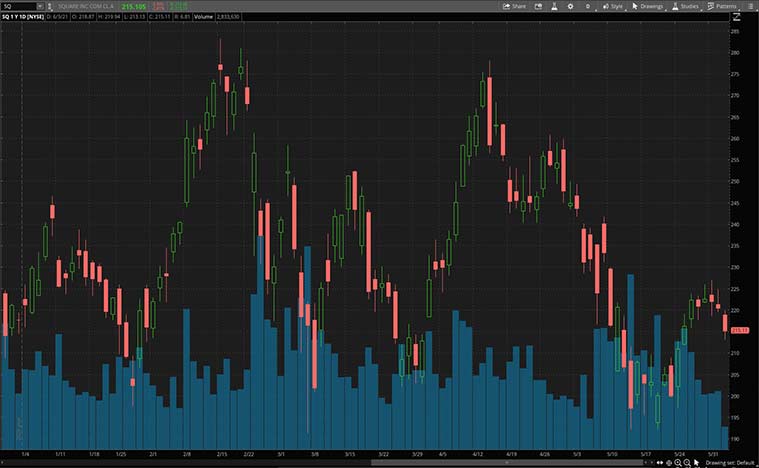Click the SQ 1 Y 1D chart title
Screen dimensions: 759x468
pyautogui.click(x=21, y=18)
